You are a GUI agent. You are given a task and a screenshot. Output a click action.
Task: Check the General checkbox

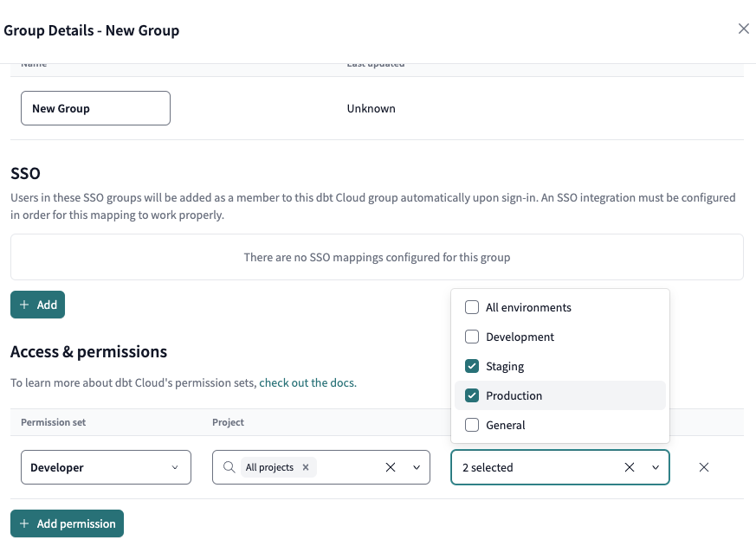coord(472,425)
